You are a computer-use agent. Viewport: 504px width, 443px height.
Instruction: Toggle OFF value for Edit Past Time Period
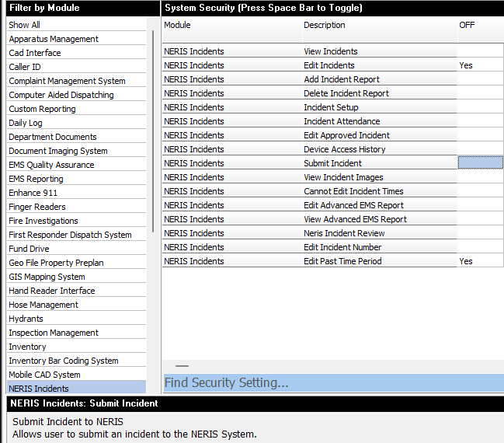(481, 261)
